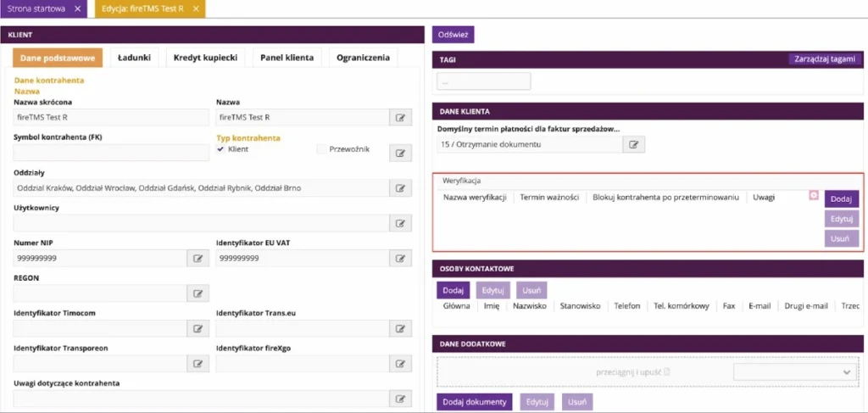
Task: Click Blokuj kontrahenta po przeterminowaniu header
Action: coord(666,198)
